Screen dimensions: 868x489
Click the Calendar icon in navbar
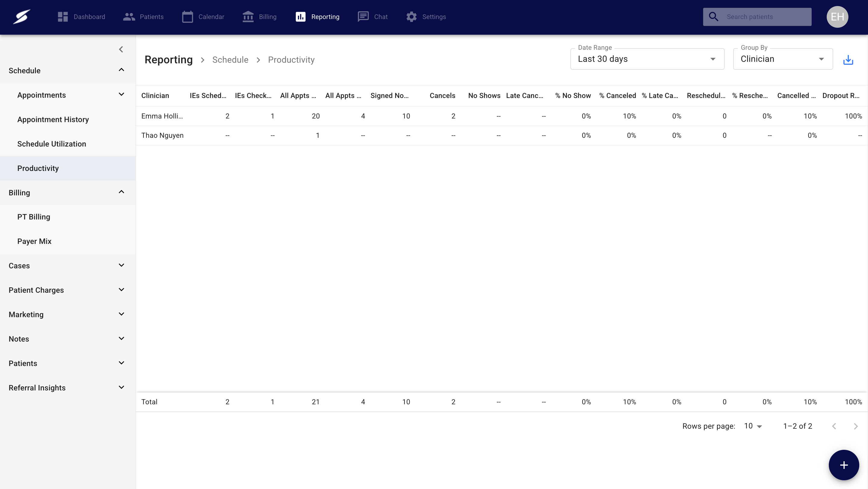tap(187, 17)
